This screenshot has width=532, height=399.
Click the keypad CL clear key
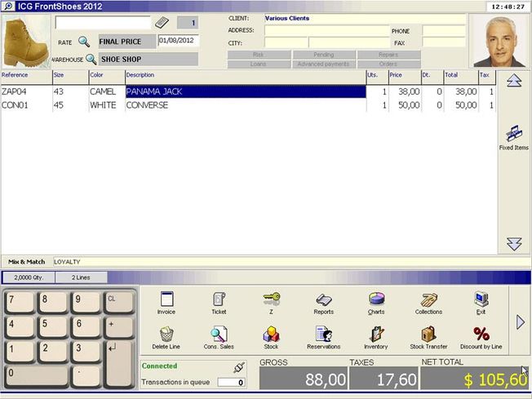119,301
